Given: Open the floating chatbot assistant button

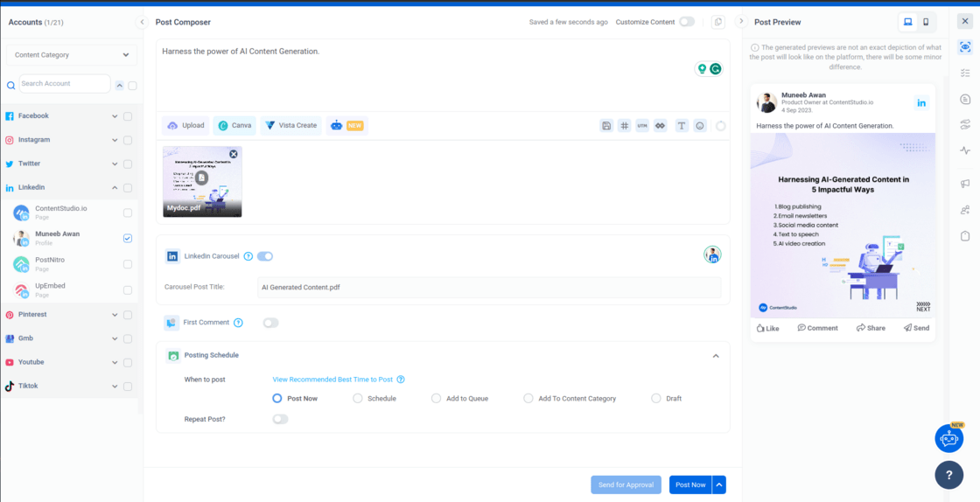Looking at the screenshot, I should coord(948,438).
